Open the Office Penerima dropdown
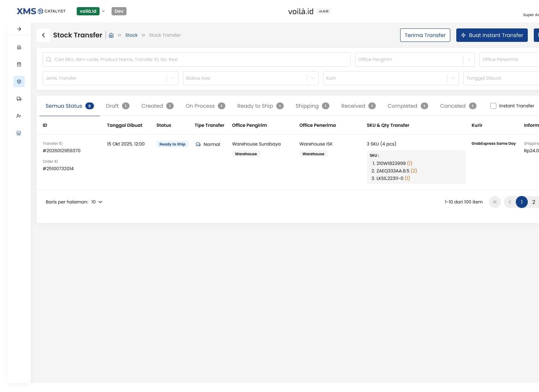 (x=509, y=59)
